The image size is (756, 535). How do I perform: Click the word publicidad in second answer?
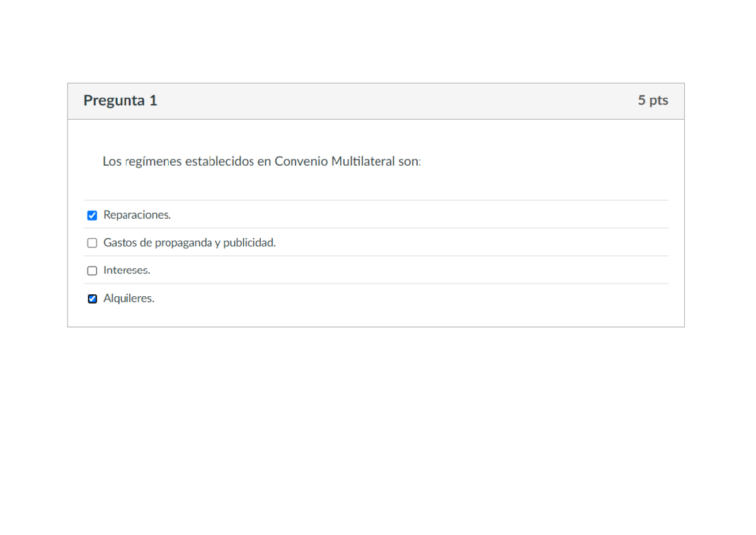click(x=249, y=243)
